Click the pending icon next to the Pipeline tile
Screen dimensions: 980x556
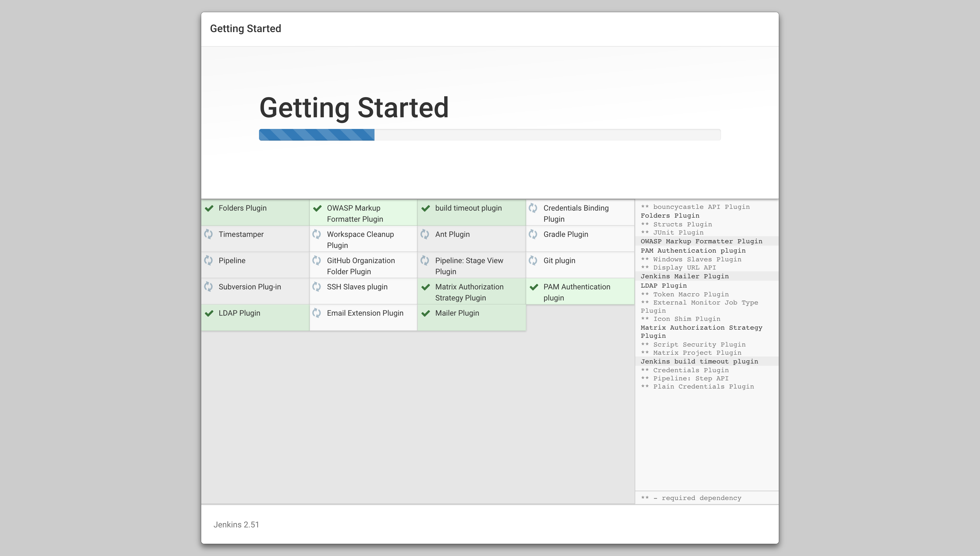pos(209,261)
